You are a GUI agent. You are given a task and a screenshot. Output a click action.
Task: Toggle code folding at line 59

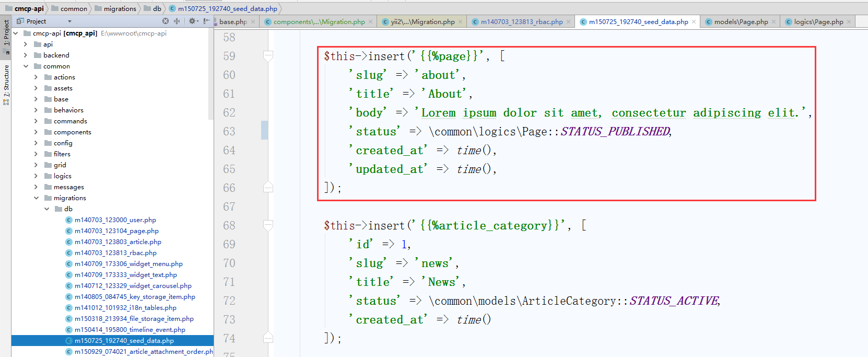[268, 56]
